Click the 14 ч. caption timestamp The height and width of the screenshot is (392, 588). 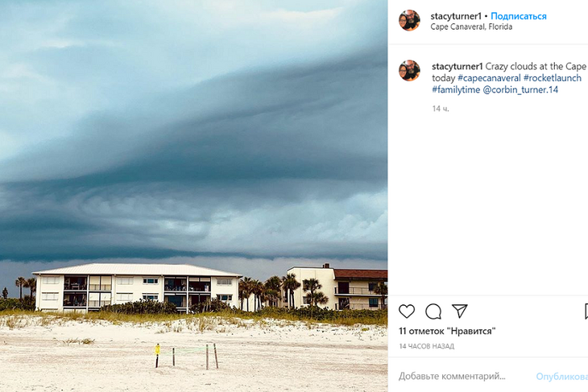click(441, 109)
